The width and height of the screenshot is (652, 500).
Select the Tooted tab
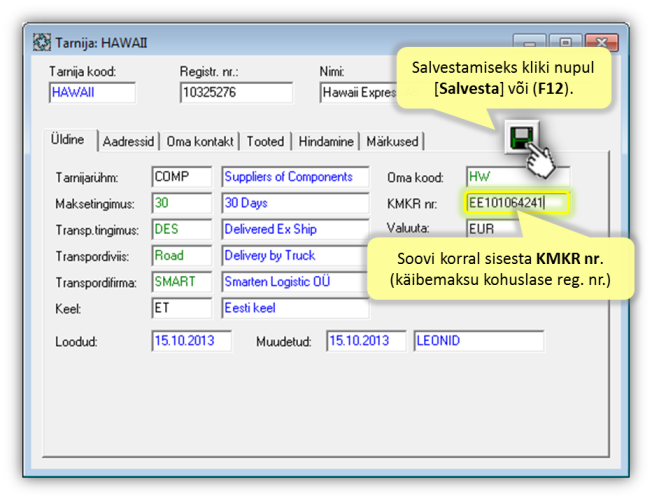point(265,142)
